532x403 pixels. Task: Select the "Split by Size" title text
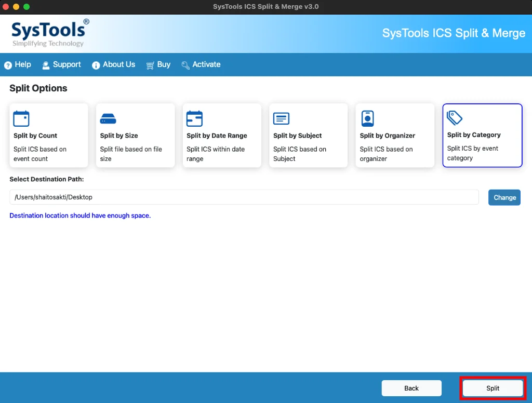coord(119,136)
